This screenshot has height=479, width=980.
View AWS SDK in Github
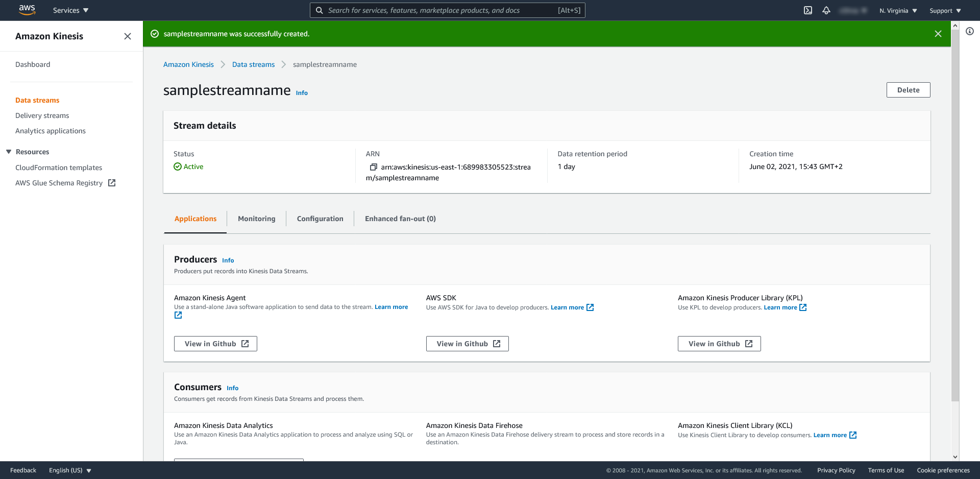coord(467,344)
